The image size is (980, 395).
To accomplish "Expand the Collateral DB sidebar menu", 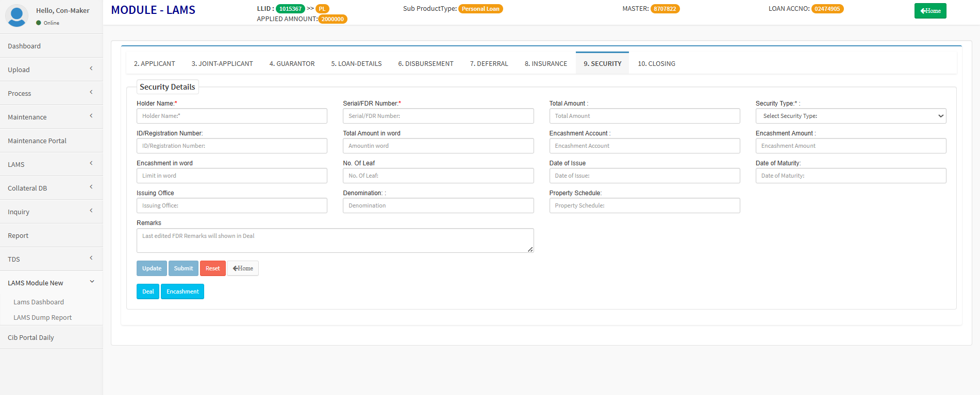I will (51, 188).
